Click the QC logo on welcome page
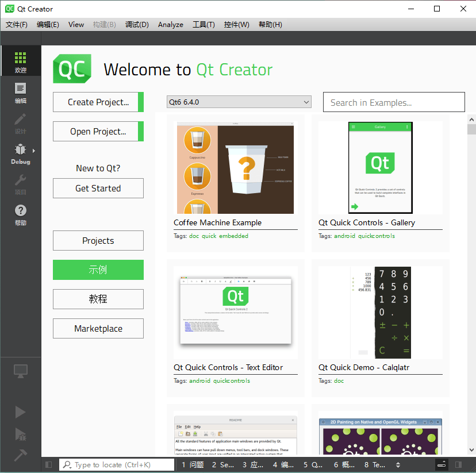The width and height of the screenshot is (476, 473). pyautogui.click(x=72, y=68)
